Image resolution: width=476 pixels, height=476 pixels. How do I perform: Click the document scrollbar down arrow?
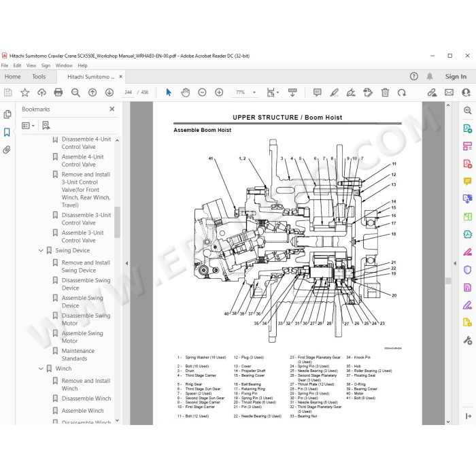click(x=448, y=422)
